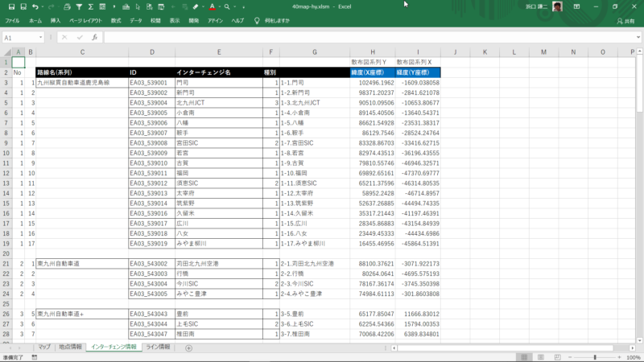
Task: Open the ページ レイアウト ribbon tab
Action: tap(85, 21)
